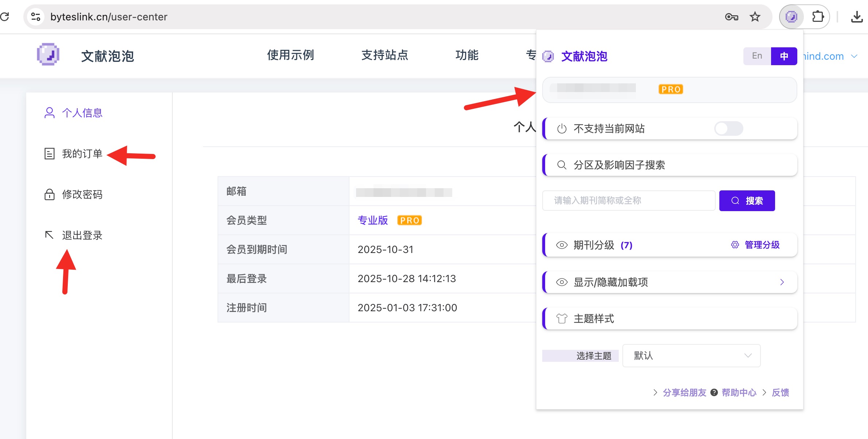The width and height of the screenshot is (868, 439).
Task: Open the browser downloads icon
Action: pyautogui.click(x=856, y=17)
